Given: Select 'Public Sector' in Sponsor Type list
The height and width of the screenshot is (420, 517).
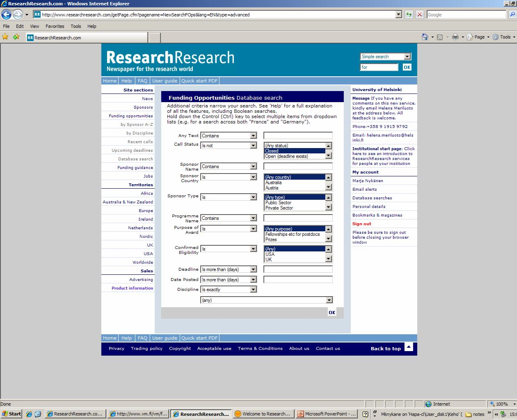Looking at the screenshot, I should point(295,203).
